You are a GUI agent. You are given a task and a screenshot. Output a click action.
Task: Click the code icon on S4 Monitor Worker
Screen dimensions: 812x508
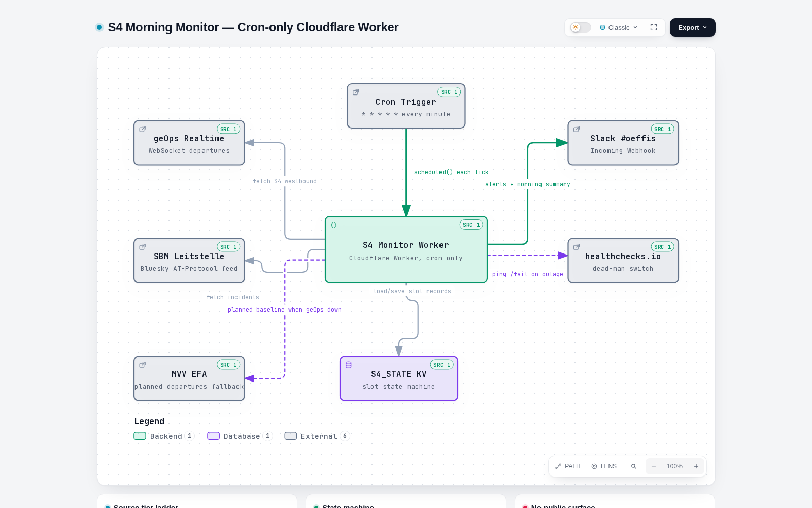(x=334, y=225)
